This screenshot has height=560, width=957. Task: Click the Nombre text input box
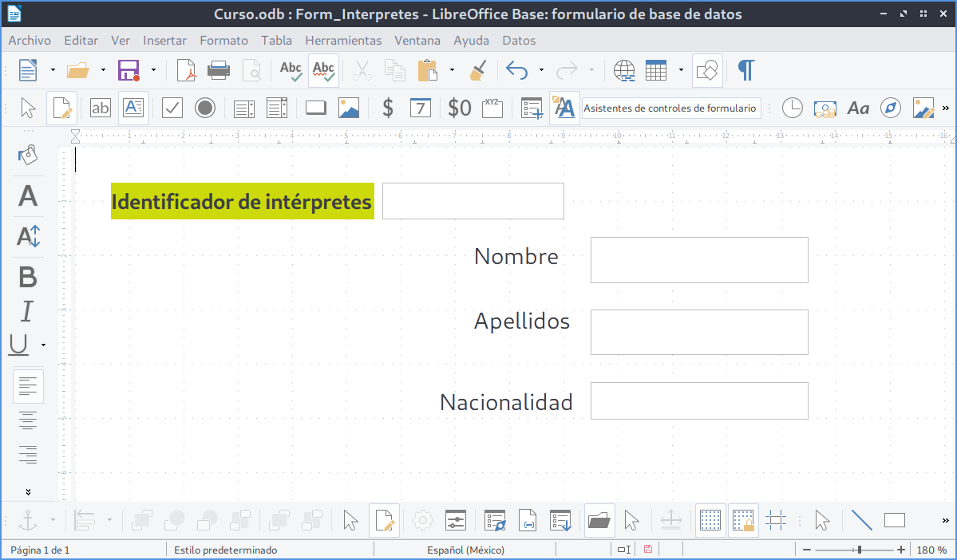698,259
